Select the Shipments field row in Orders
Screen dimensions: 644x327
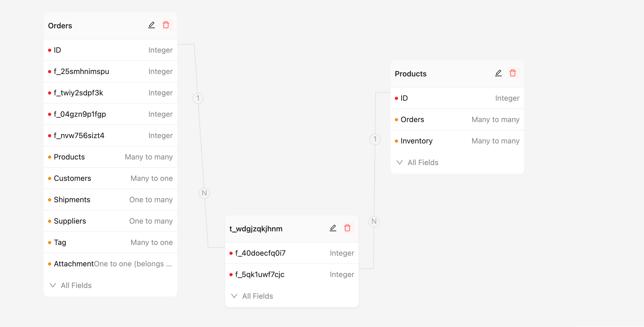(x=110, y=200)
